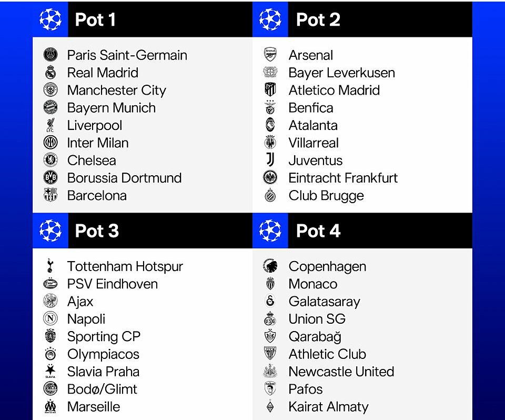Screen dimensions: 505x420
Task: Click the Galatasaray club crest
Action: click(270, 301)
